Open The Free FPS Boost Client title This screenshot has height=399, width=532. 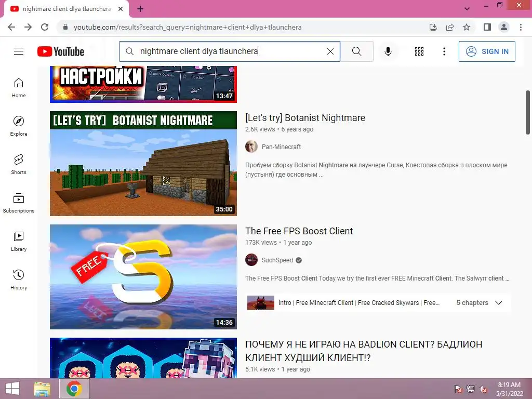point(299,231)
